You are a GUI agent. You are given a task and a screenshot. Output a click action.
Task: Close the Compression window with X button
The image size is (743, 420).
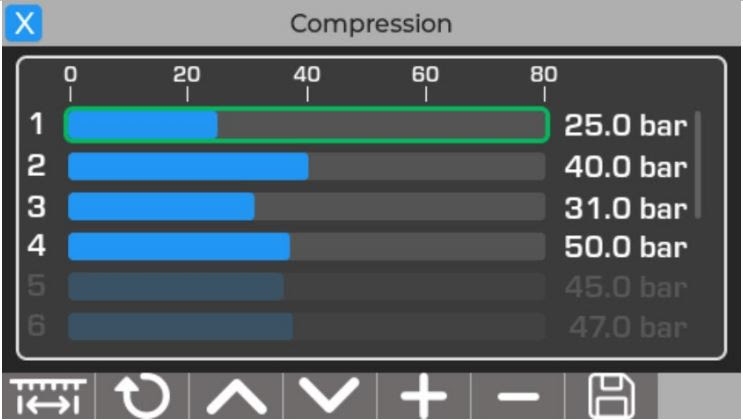pos(24,23)
